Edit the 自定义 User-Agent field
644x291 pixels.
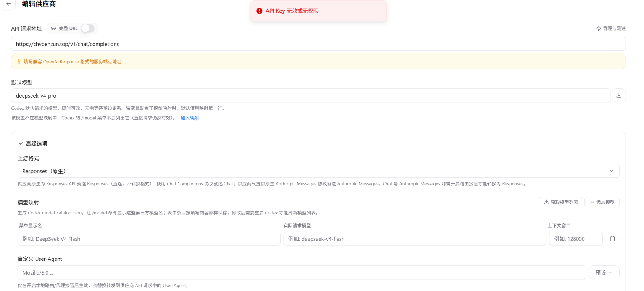[x=302, y=273]
